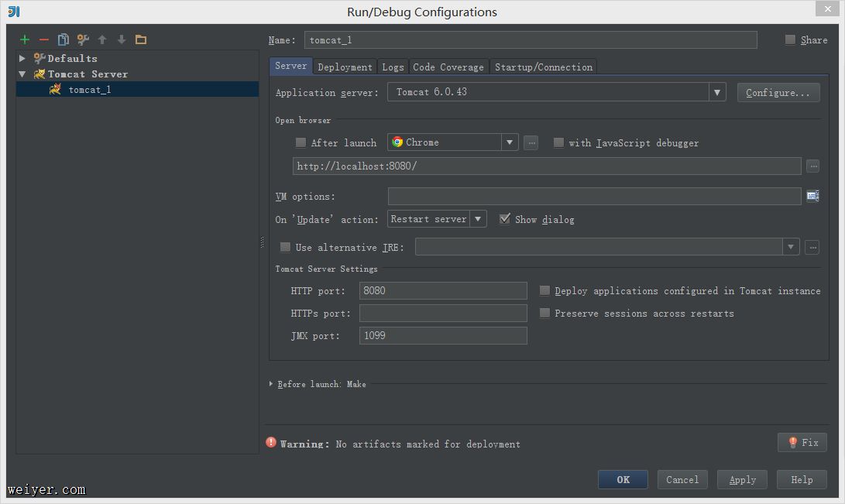Click the Tomcat Server cat icon

coord(40,74)
